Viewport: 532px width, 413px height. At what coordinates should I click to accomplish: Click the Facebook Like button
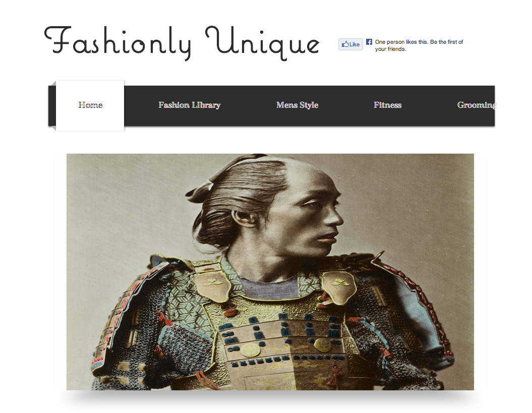[x=350, y=44]
